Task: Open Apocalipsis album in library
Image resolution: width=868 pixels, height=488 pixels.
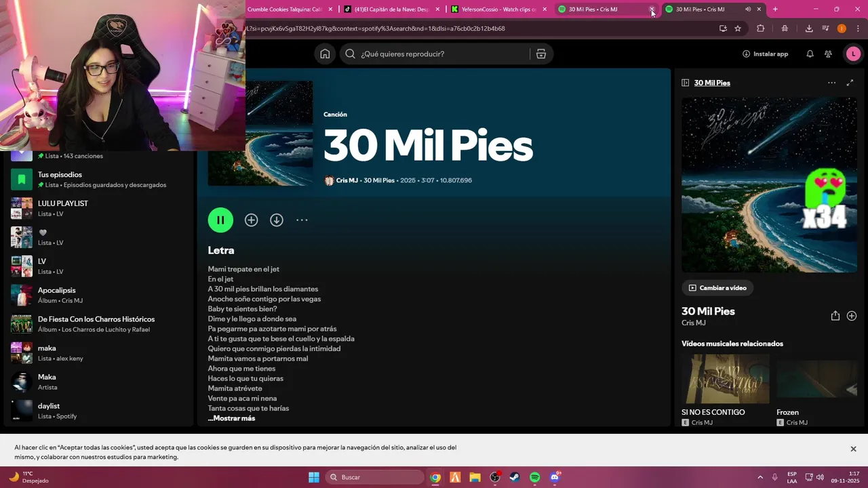Action: (x=98, y=295)
